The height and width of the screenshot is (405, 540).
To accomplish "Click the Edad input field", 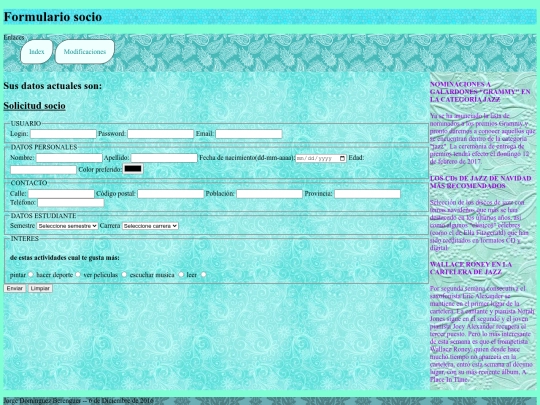I will pos(43,170).
